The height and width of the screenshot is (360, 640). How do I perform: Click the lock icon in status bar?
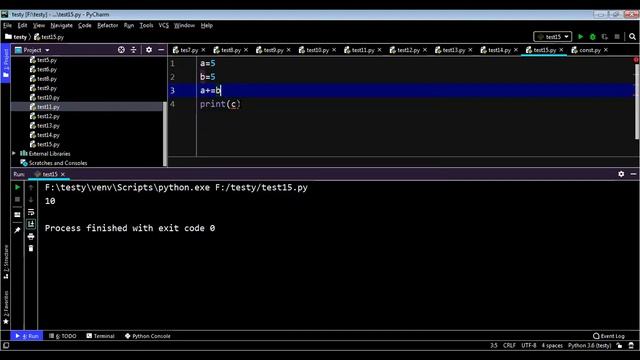tap(620, 345)
